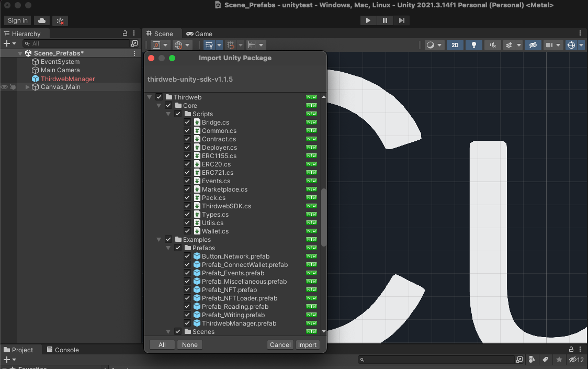Toggle scene lighting with the bulb icon

473,45
